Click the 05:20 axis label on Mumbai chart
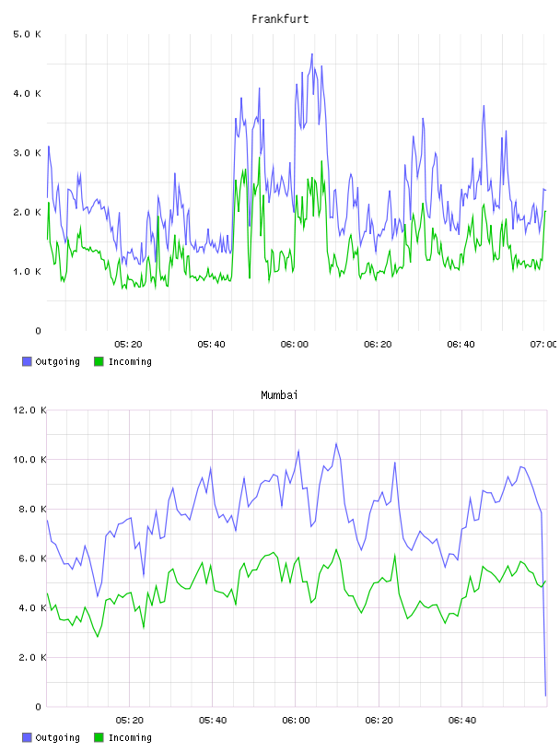Screen dimensions: 560x752 pos(130,721)
